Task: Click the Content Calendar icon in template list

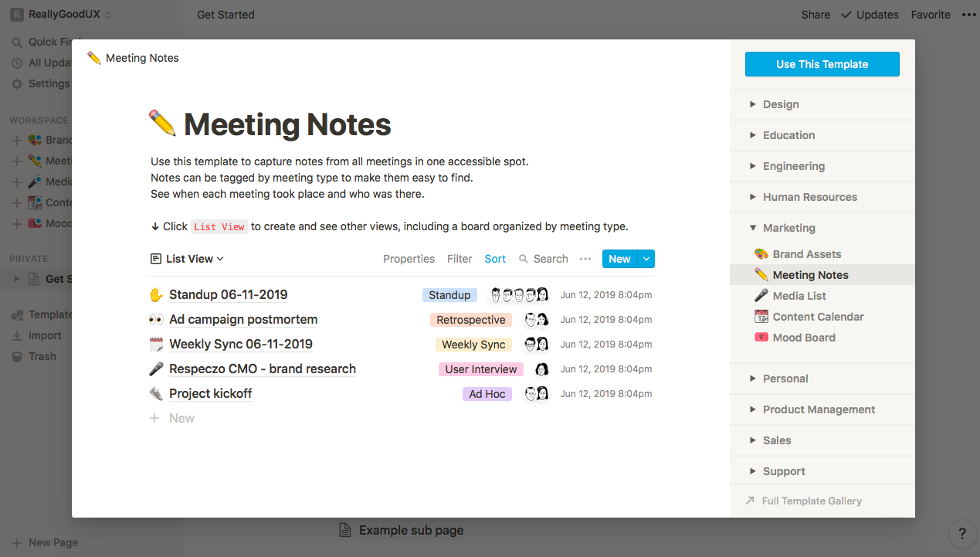Action: pyautogui.click(x=761, y=317)
